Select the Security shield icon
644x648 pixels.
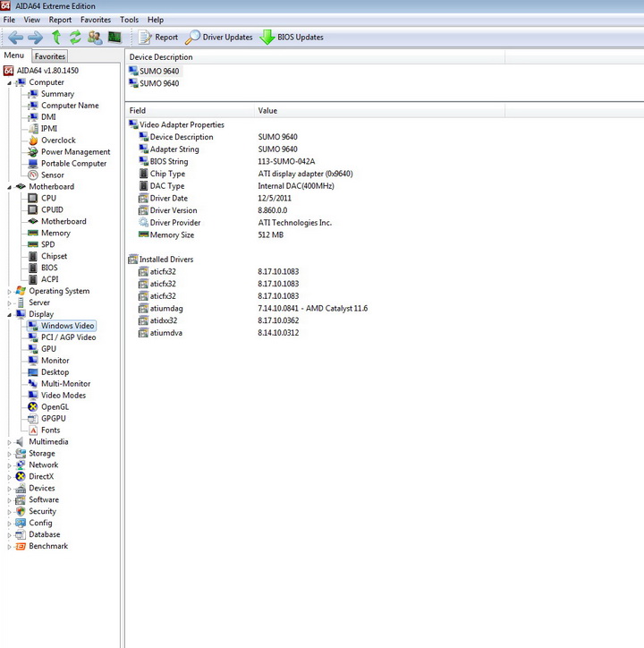click(21, 512)
